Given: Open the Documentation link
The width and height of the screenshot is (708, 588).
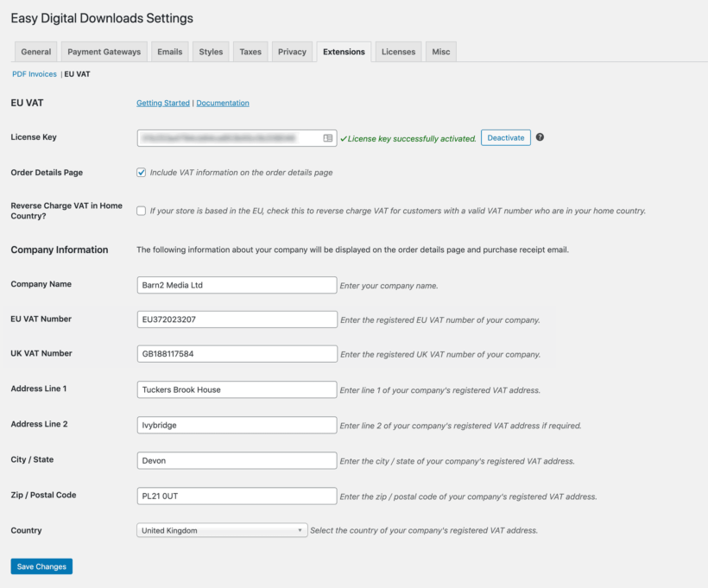Looking at the screenshot, I should click(224, 102).
